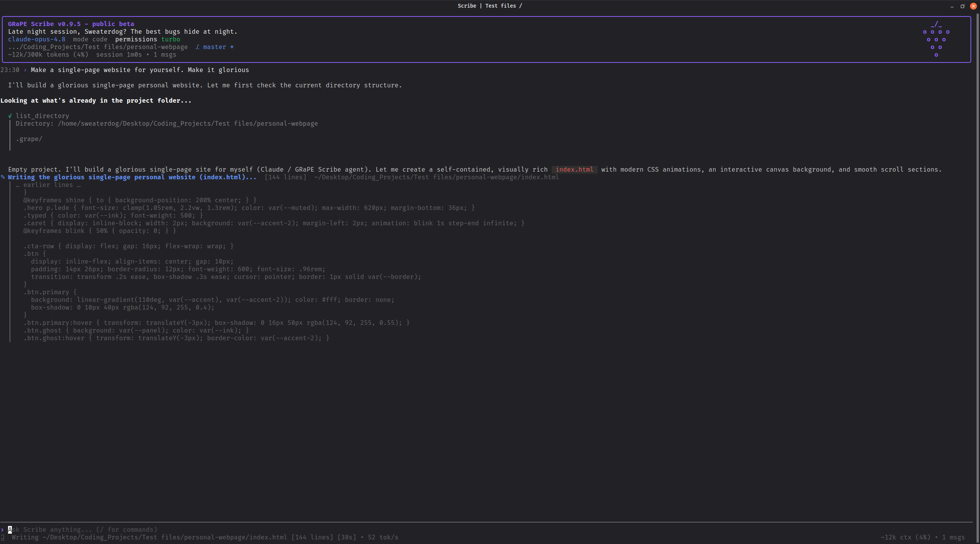The image size is (980, 544).
Task: Click the green checkmark next to list_directory
Action: point(10,116)
